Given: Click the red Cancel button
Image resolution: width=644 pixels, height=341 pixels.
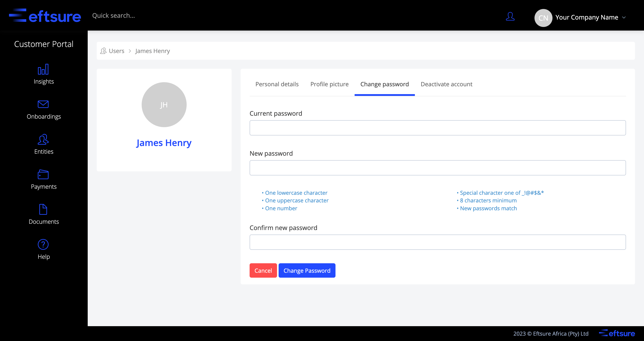Looking at the screenshot, I should tap(263, 270).
